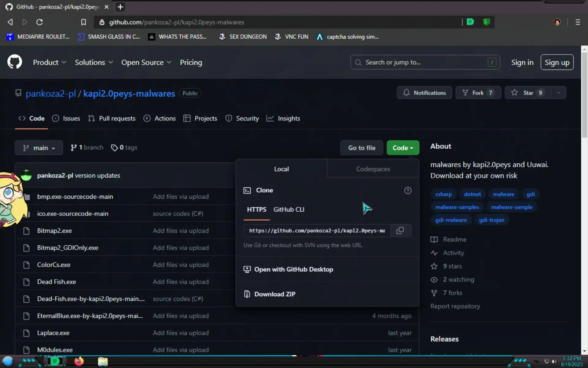Image resolution: width=588 pixels, height=368 pixels.
Task: Expand the main branch dropdown
Action: [39, 148]
